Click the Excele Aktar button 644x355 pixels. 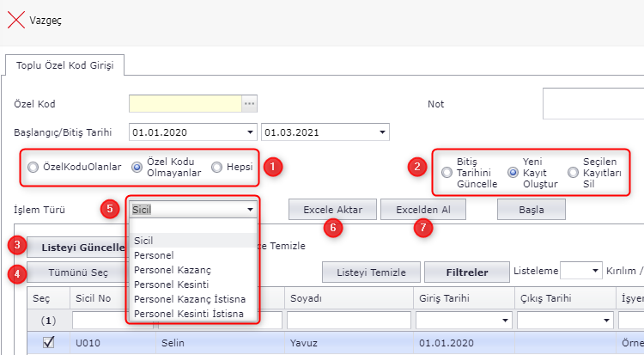[x=331, y=209]
